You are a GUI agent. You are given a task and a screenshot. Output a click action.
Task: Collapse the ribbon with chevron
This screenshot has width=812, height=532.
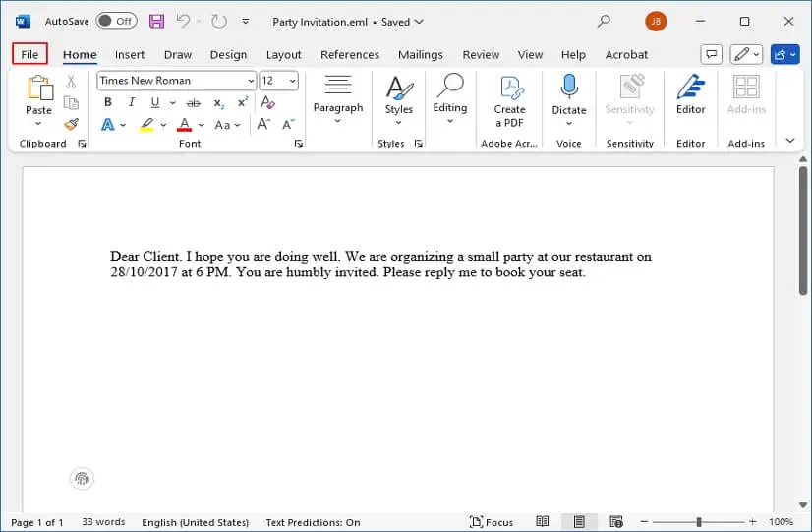click(790, 141)
